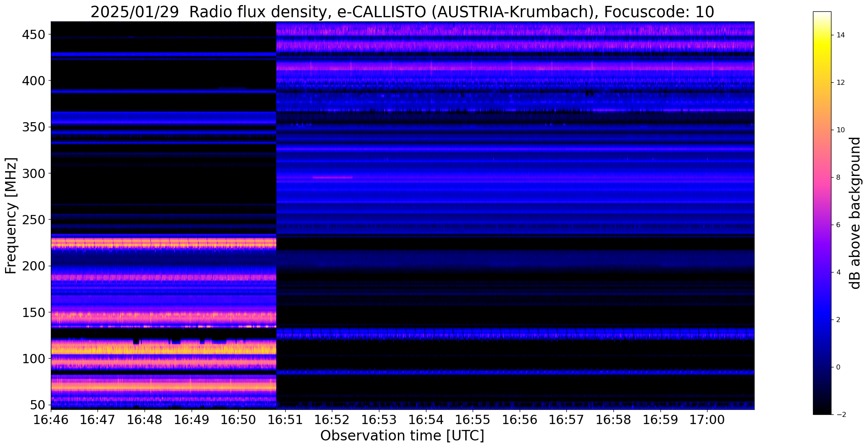The height and width of the screenshot is (448, 868).
Task: Click the colorbar tick label 0
Action: tap(839, 367)
